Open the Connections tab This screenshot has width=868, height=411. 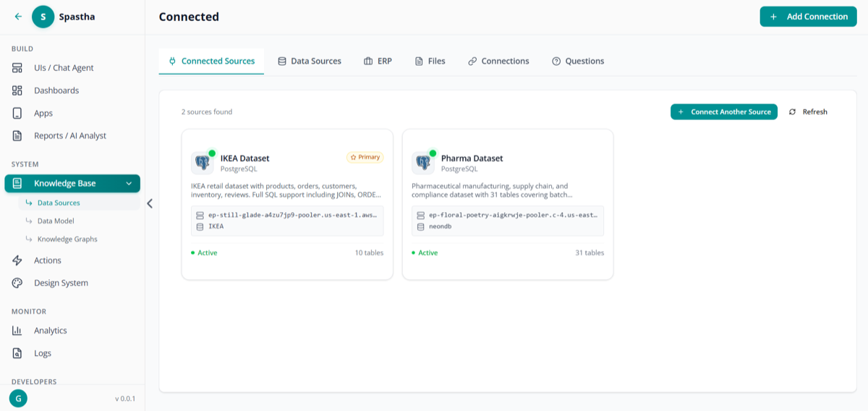[498, 62]
